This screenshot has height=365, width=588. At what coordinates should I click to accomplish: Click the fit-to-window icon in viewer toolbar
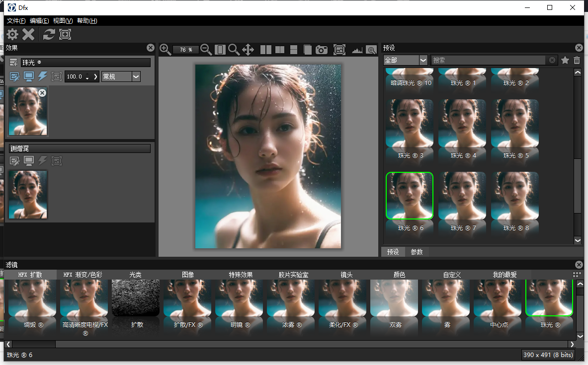220,50
